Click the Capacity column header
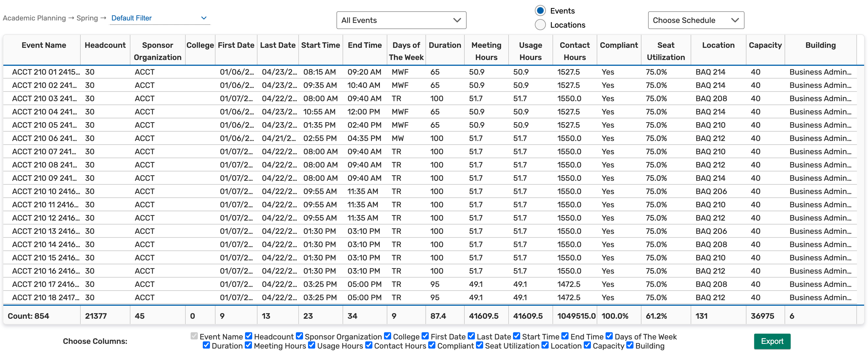868x361 pixels. [765, 45]
